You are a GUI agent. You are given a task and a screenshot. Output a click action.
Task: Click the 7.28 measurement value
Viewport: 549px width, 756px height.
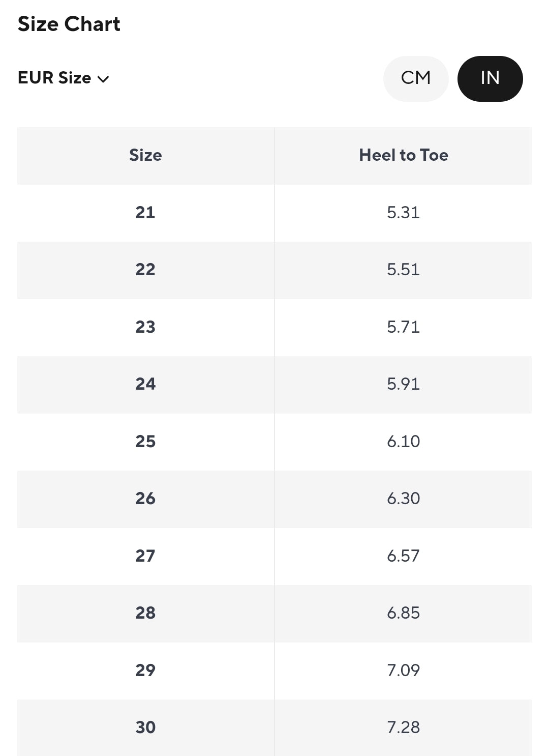pyautogui.click(x=403, y=728)
